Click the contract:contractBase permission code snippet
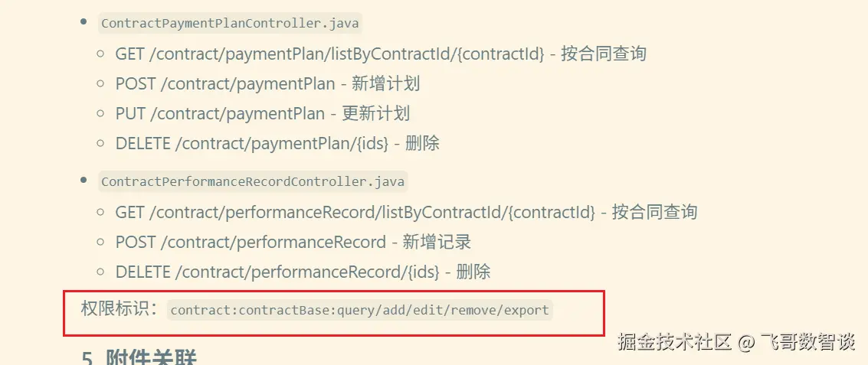Image resolution: width=868 pixels, height=365 pixels. click(x=359, y=310)
